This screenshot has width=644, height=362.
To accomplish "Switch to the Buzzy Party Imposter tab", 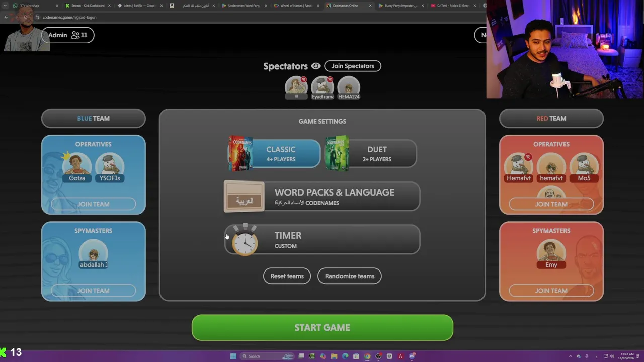I will [x=401, y=6].
